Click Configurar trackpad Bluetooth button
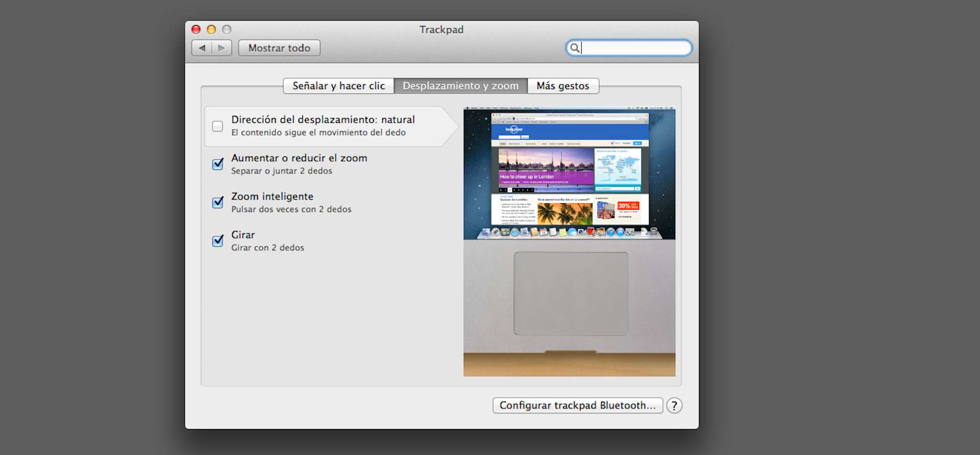Viewport: 980px width, 455px height. (x=577, y=406)
